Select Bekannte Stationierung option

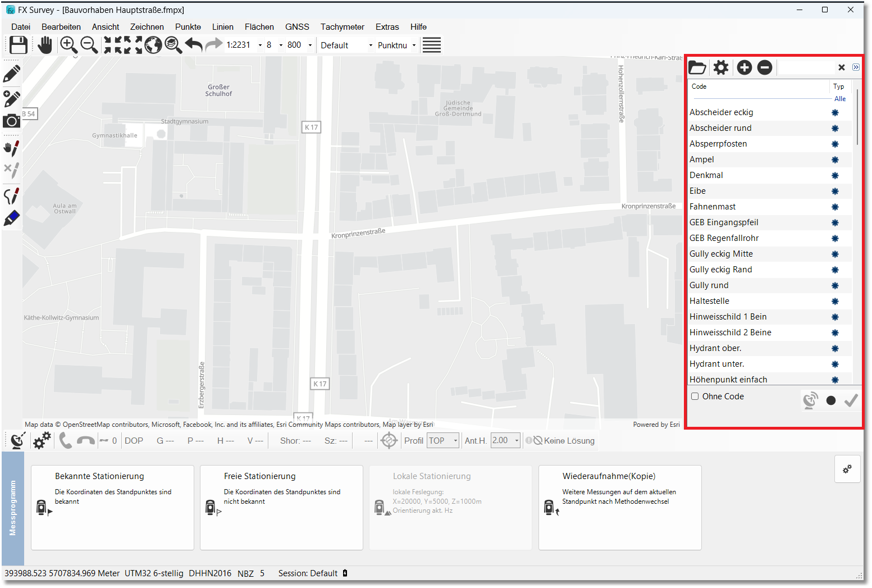[112, 507]
